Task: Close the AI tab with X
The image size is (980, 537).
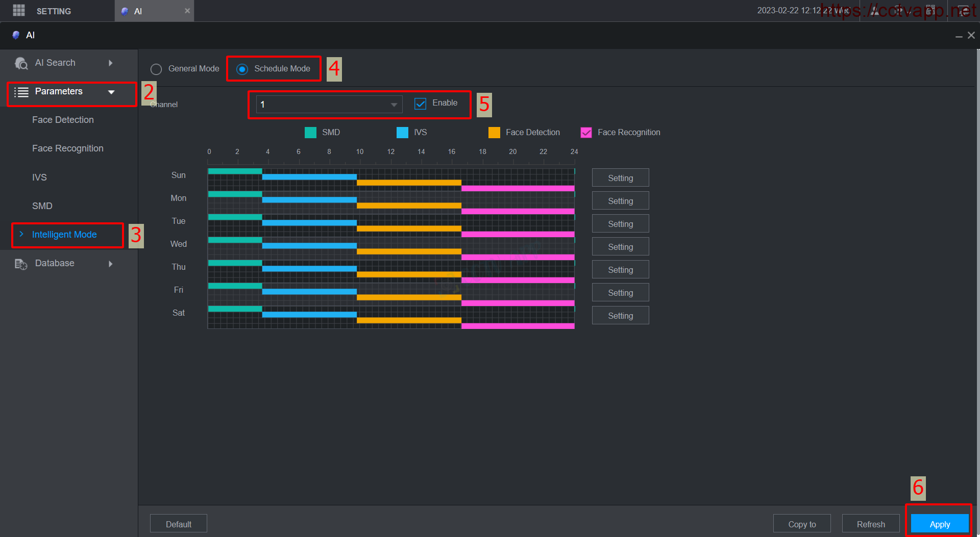Action: (187, 11)
